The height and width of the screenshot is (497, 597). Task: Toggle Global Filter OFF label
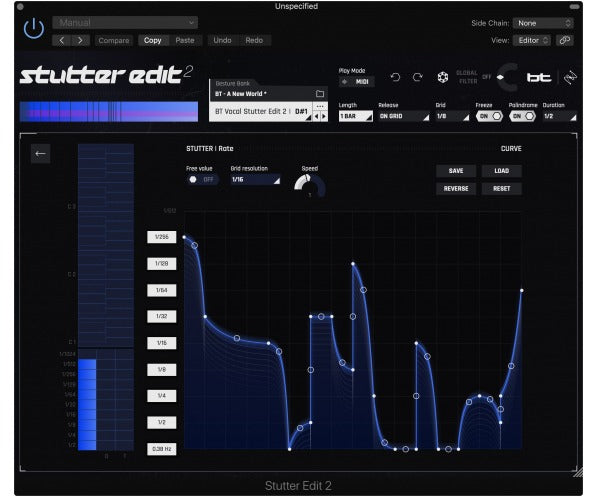(x=486, y=77)
